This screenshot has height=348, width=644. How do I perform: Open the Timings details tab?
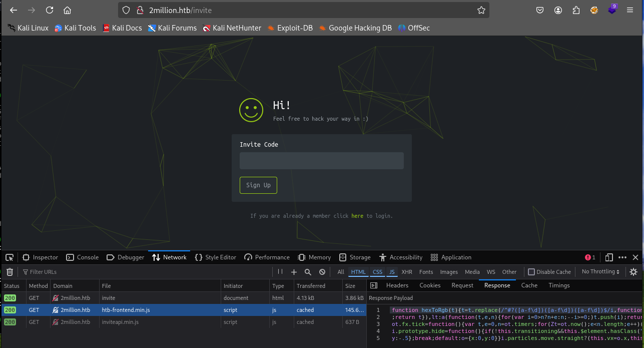559,285
